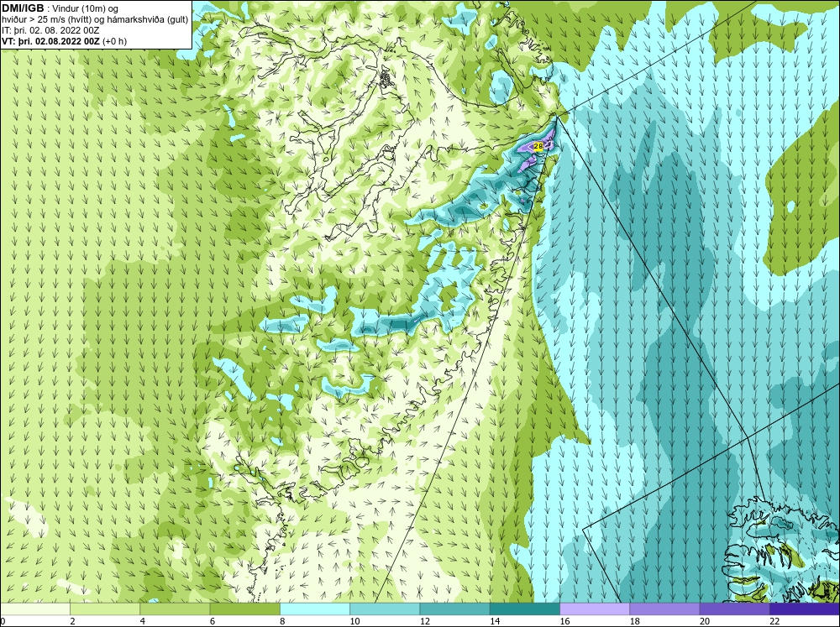Click the legend label 12

425,621
